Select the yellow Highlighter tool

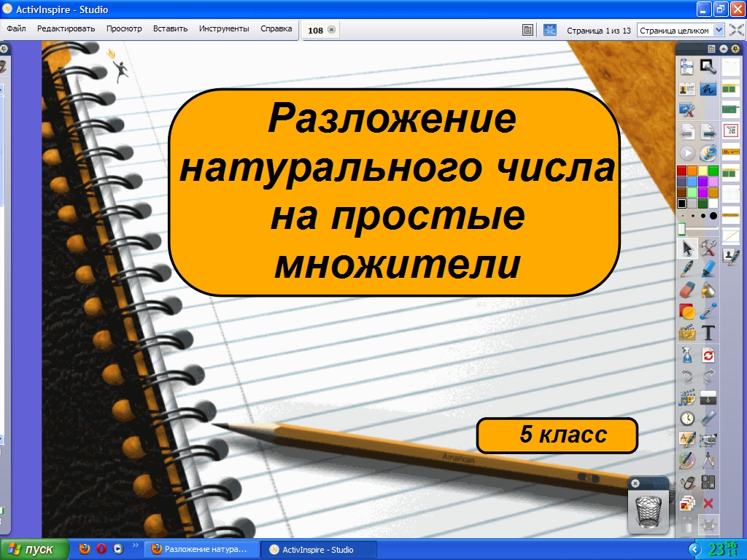click(x=708, y=270)
